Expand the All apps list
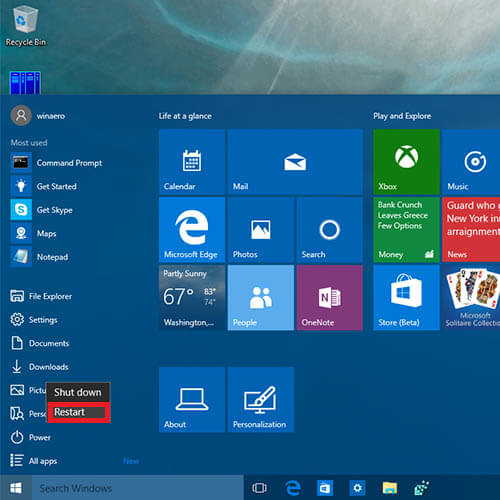This screenshot has height=500, width=500. click(x=34, y=461)
